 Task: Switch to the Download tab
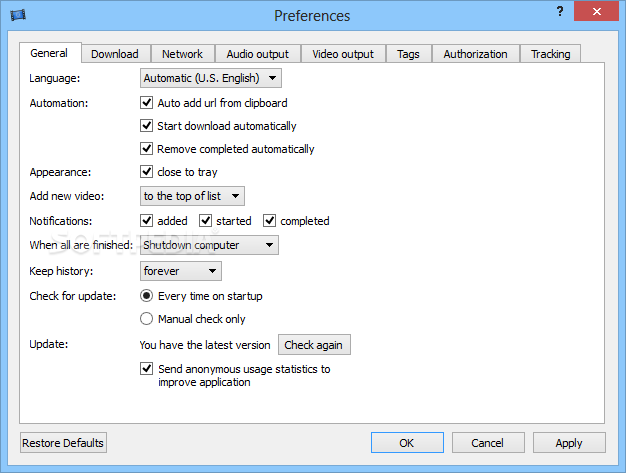point(115,54)
